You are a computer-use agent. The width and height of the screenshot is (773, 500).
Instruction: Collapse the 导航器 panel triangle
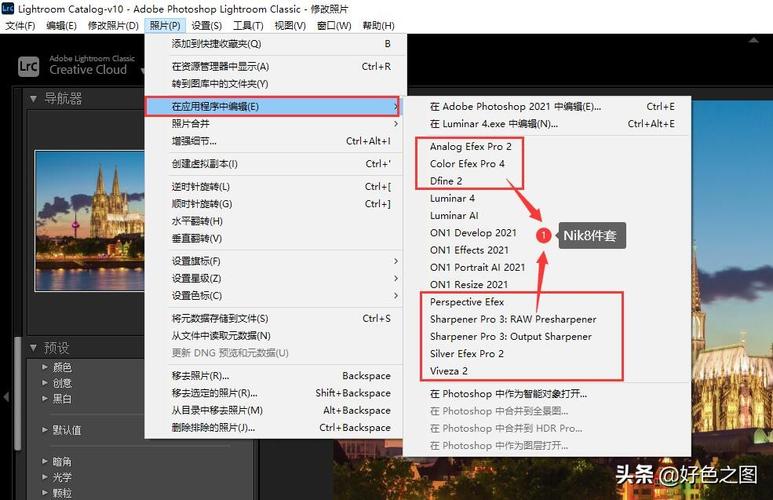(x=33, y=99)
